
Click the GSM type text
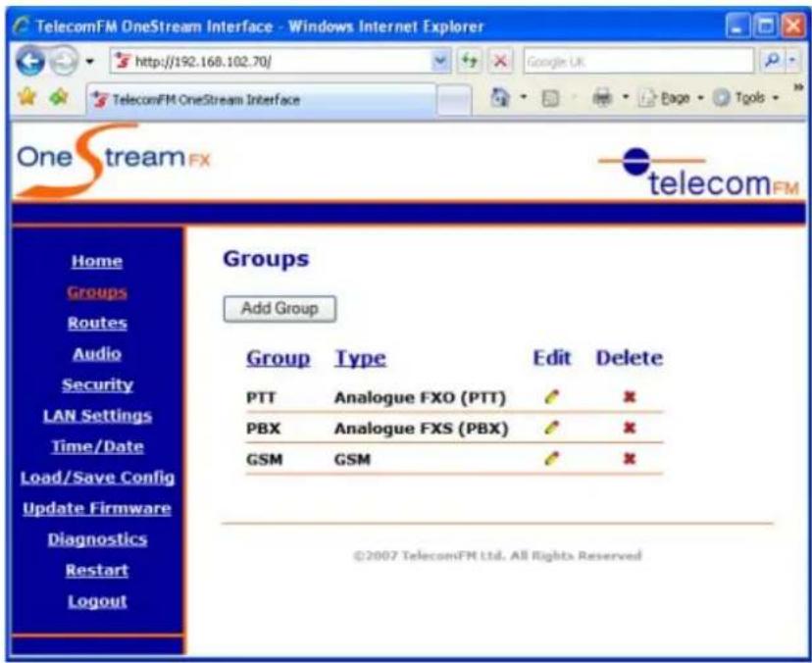click(352, 459)
